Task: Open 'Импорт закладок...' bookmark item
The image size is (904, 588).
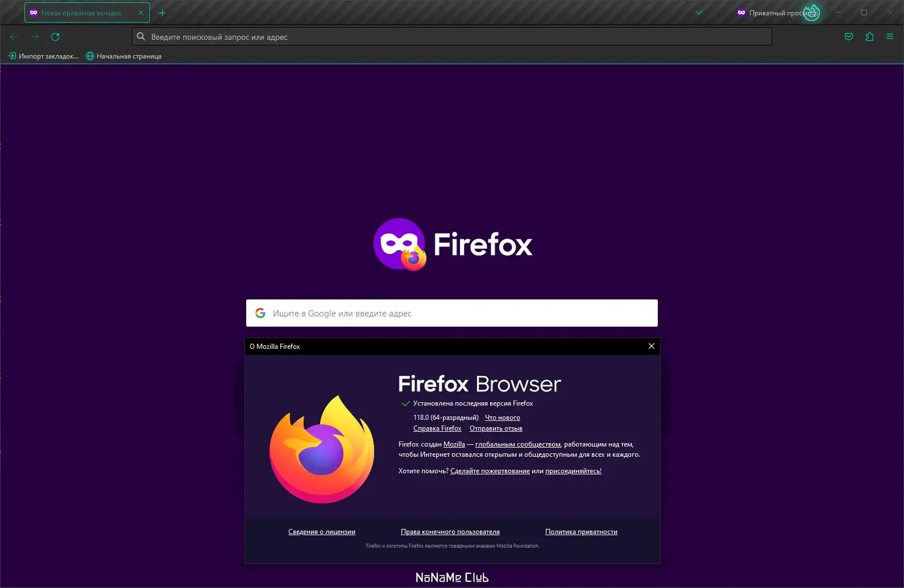Action: [43, 56]
